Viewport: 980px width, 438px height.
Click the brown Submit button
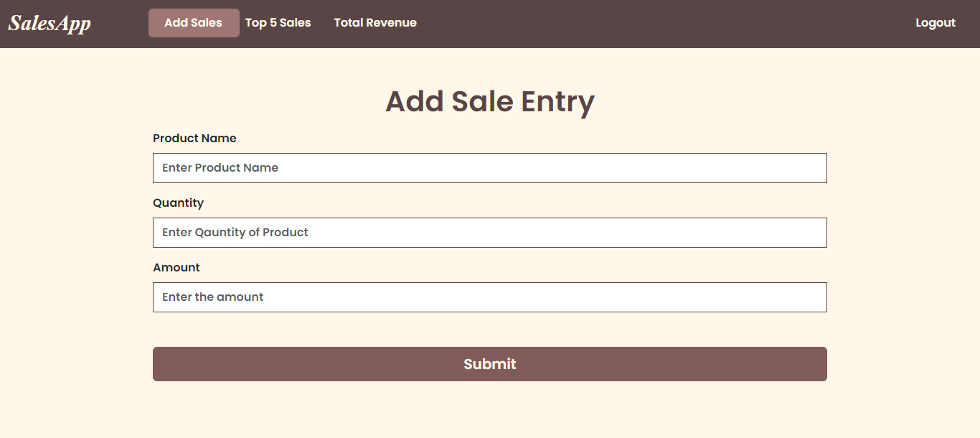(x=490, y=364)
